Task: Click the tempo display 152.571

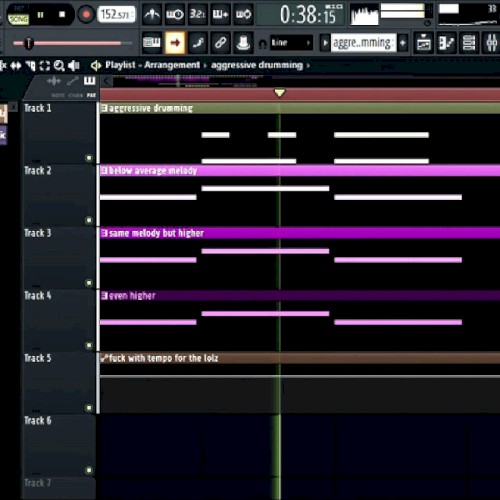Action: 116,15
